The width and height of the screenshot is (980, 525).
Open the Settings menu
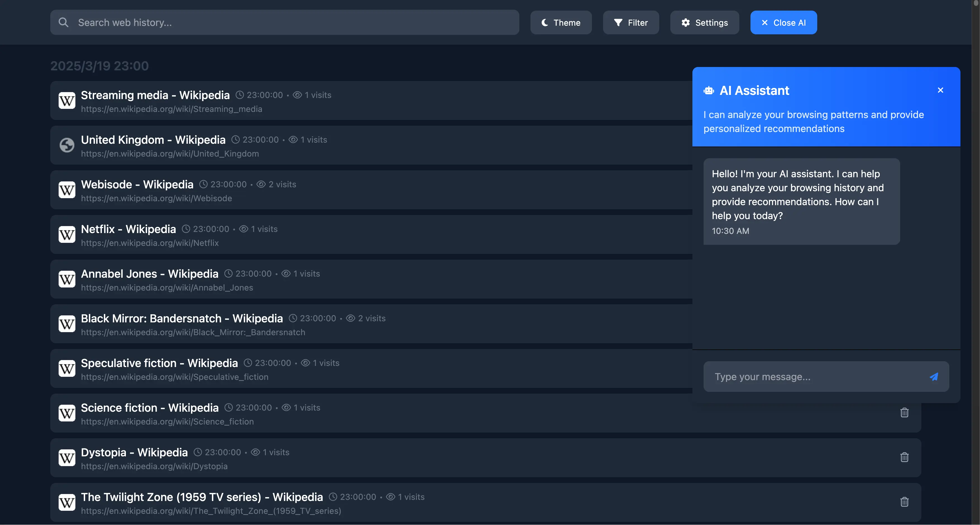click(704, 22)
